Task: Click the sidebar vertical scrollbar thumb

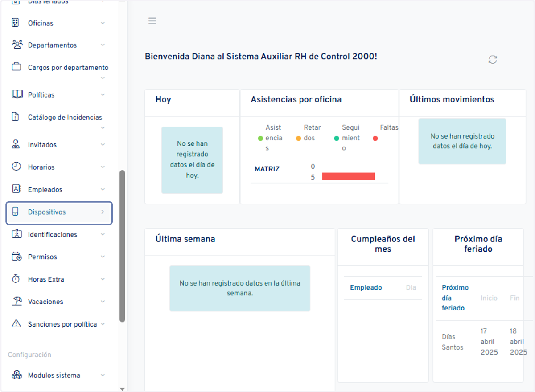Action: tap(122, 246)
